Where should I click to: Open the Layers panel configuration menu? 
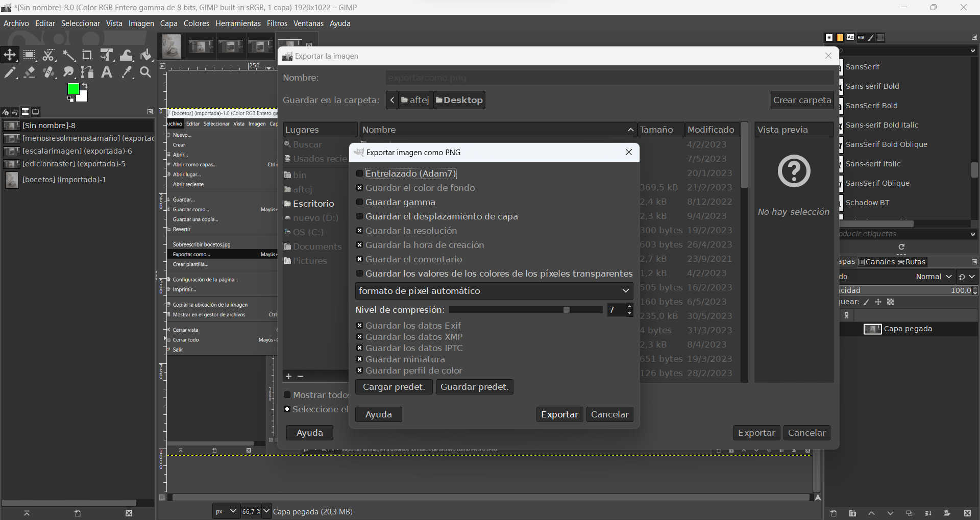coord(974,262)
